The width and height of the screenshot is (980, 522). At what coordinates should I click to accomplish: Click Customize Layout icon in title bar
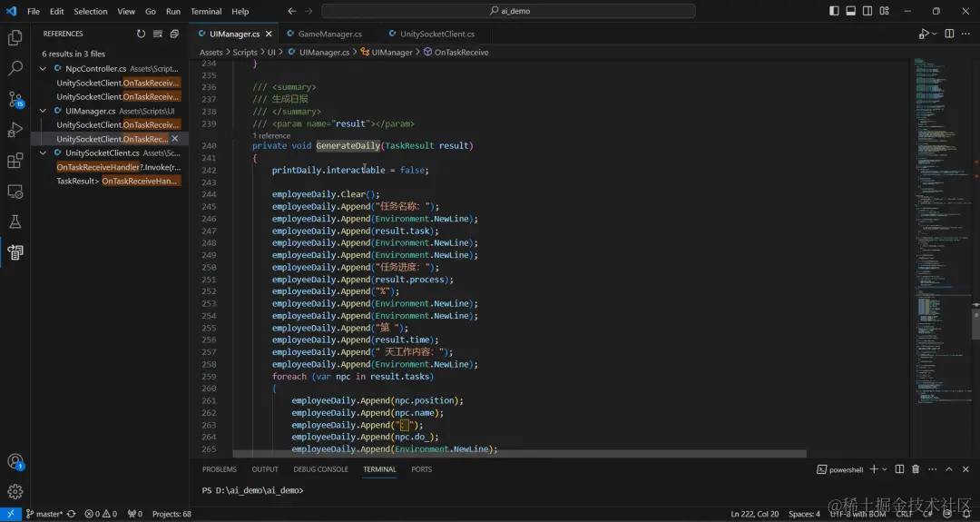point(885,11)
